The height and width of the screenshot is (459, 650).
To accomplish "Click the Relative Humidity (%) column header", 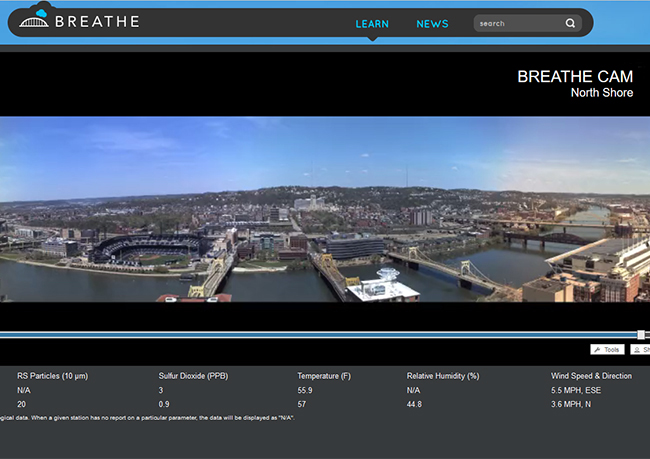I will pos(443,376).
